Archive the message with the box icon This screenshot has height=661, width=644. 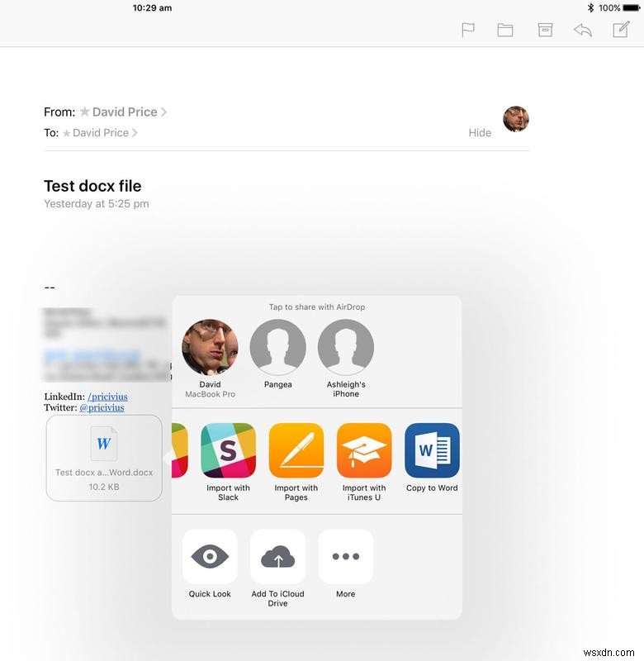click(x=545, y=30)
